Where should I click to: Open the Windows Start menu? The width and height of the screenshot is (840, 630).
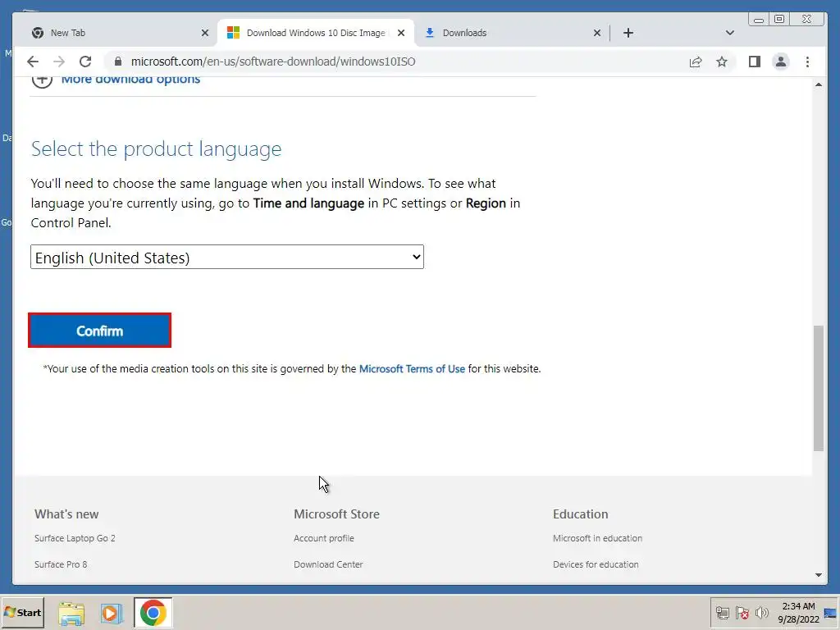tap(22, 612)
